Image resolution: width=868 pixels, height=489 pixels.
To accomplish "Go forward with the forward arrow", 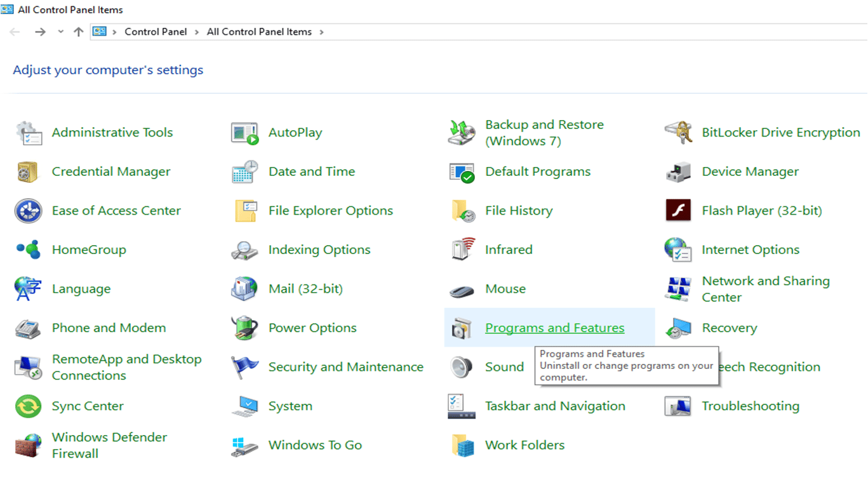I will pyautogui.click(x=40, y=32).
